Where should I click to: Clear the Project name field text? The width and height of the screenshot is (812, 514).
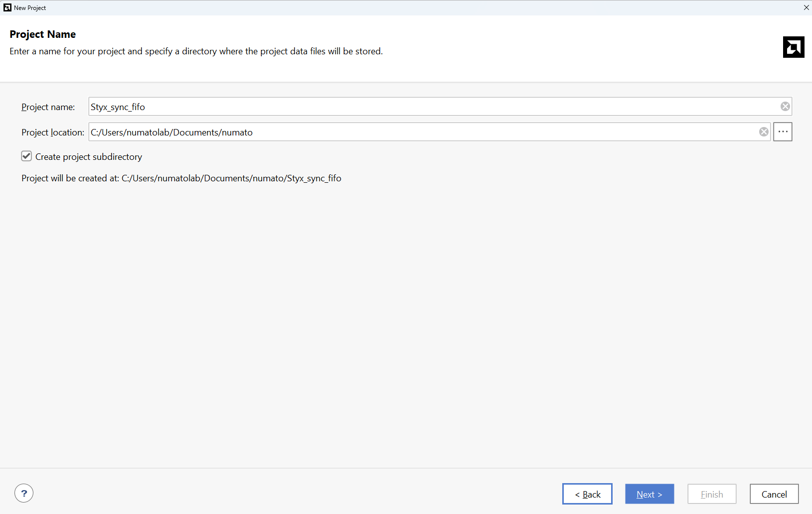785,107
